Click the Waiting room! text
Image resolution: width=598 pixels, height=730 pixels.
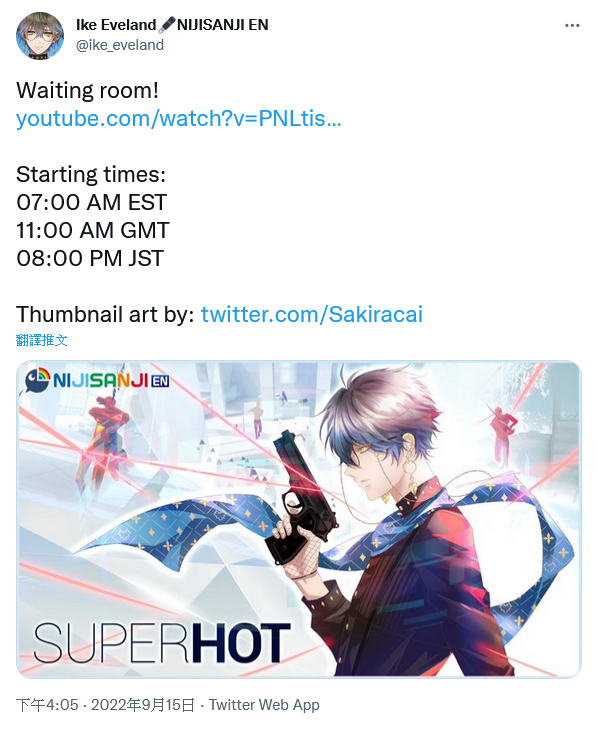pyautogui.click(x=88, y=90)
